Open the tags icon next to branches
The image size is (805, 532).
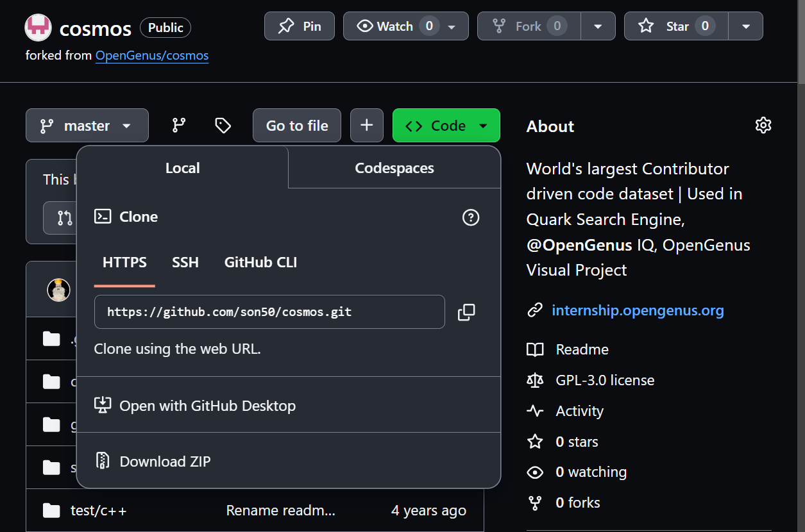[x=223, y=126]
